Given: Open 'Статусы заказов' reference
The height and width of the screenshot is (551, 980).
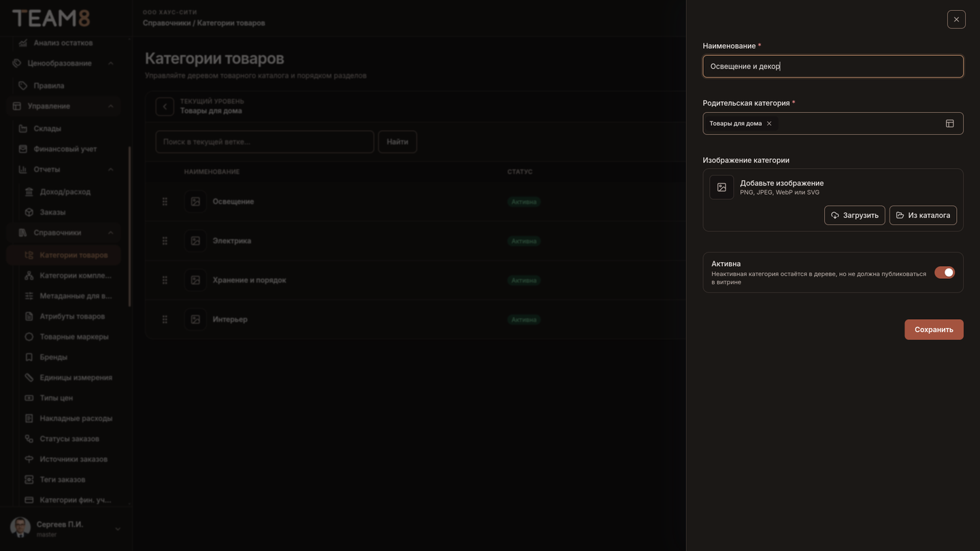Looking at the screenshot, I should tap(69, 439).
